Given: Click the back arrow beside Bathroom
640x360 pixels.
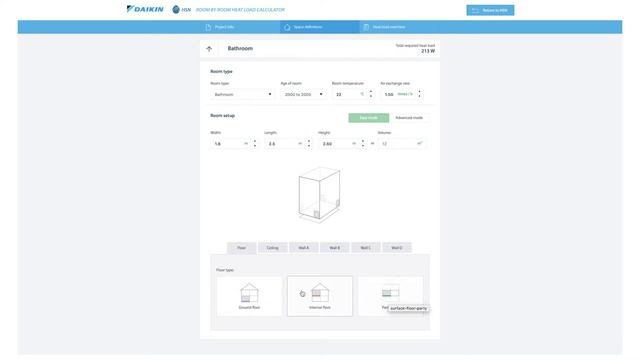Looking at the screenshot, I should (x=209, y=49).
